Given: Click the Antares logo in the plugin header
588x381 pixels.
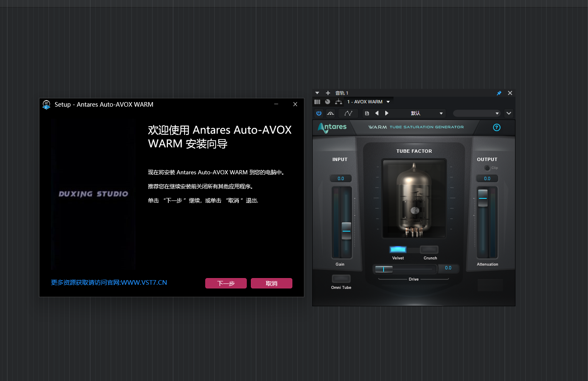Looking at the screenshot, I should click(332, 128).
